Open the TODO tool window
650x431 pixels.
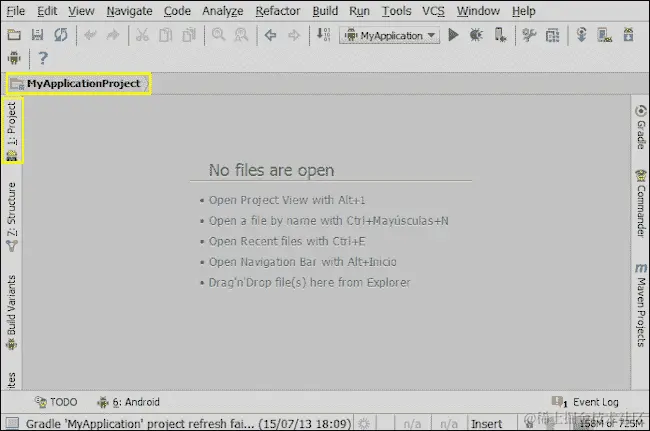point(56,402)
